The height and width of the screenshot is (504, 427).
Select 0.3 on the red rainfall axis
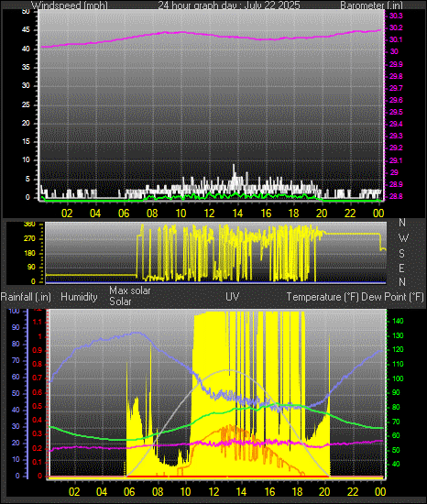(38, 434)
